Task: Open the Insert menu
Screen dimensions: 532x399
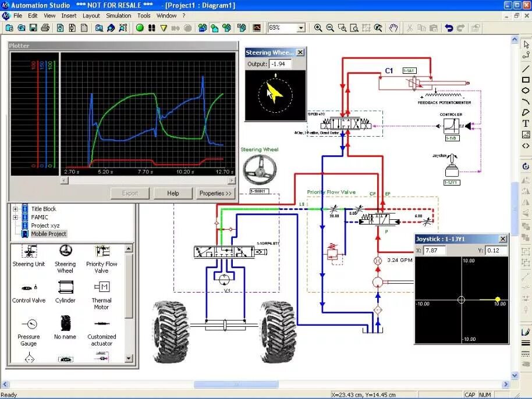Action: (x=69, y=16)
